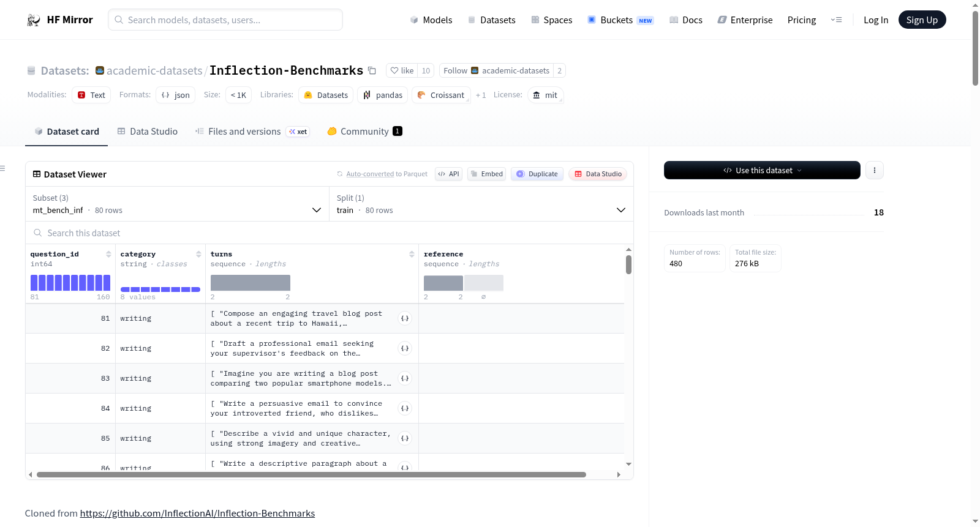Copy dataset name with the copy icon
Image resolution: width=980 pixels, height=527 pixels.
click(372, 70)
